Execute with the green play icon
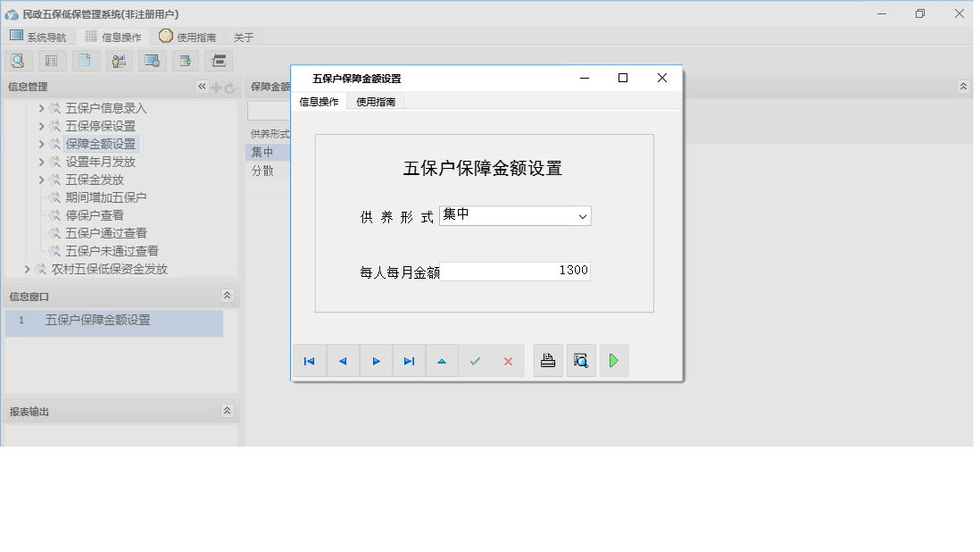The height and width of the screenshot is (552, 980). [x=614, y=361]
